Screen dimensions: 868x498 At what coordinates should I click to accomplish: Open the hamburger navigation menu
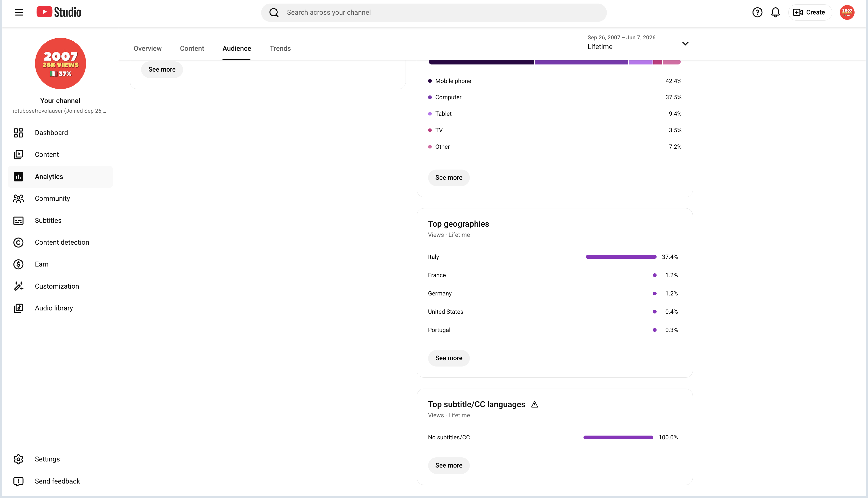19,12
